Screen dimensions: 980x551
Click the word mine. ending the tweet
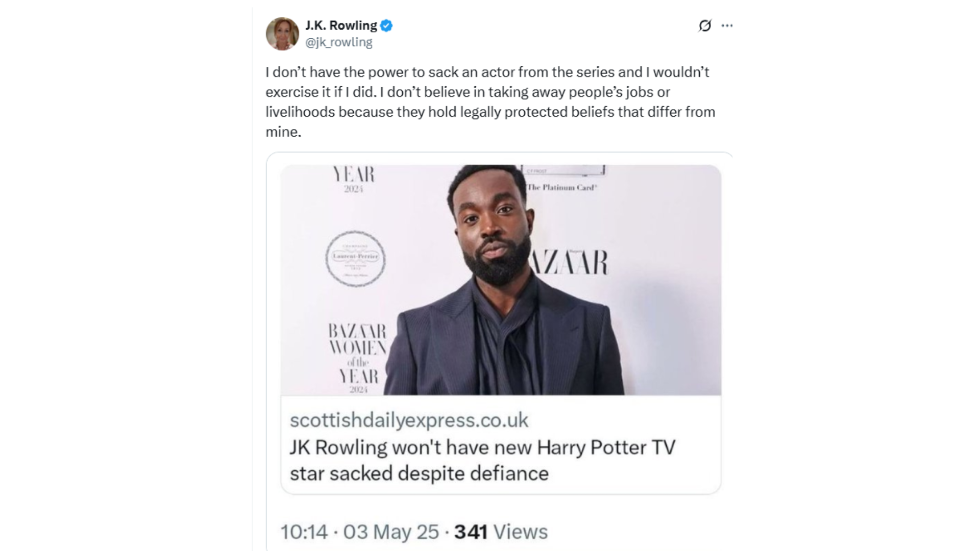pyautogui.click(x=283, y=132)
